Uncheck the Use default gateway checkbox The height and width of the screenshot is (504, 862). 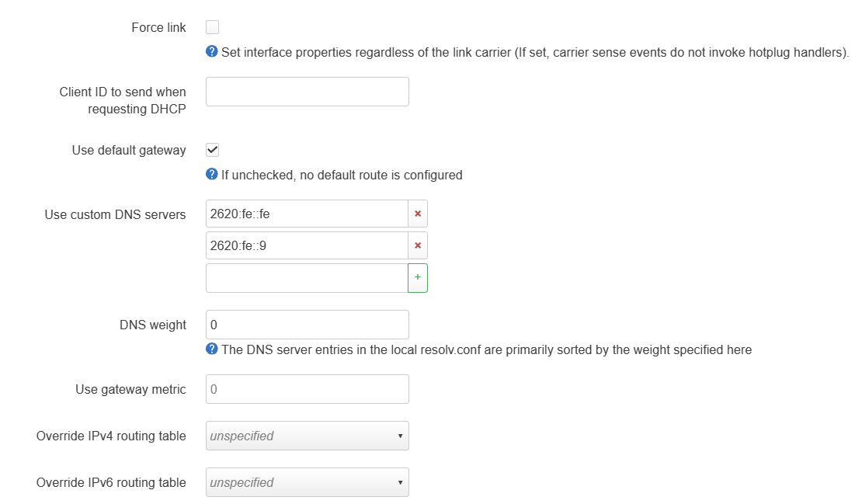[x=212, y=150]
